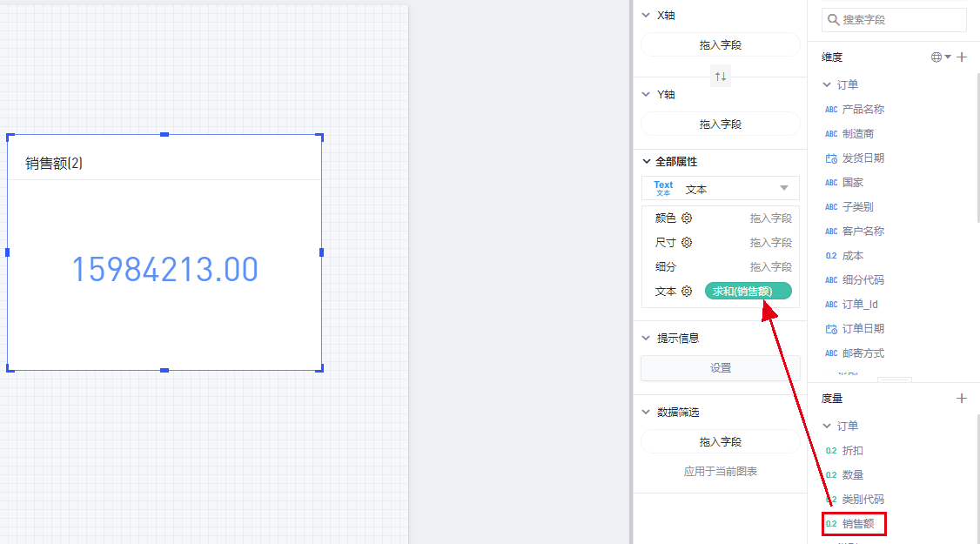980x544 pixels.
Task: Select the 产品名称 dimension field
Action: (x=863, y=110)
